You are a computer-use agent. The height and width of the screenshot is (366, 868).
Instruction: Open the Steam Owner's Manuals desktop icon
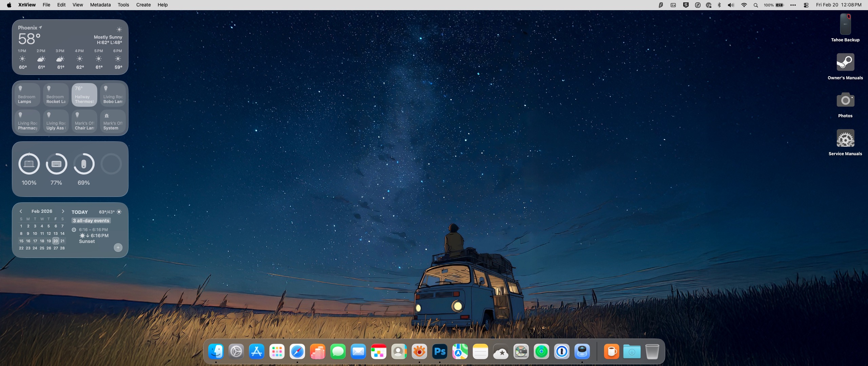(x=845, y=62)
